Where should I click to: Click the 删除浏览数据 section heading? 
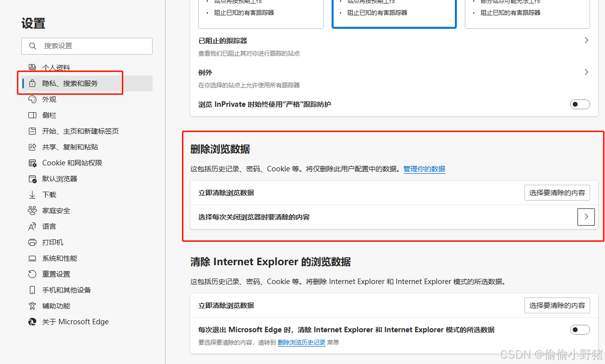(x=220, y=149)
